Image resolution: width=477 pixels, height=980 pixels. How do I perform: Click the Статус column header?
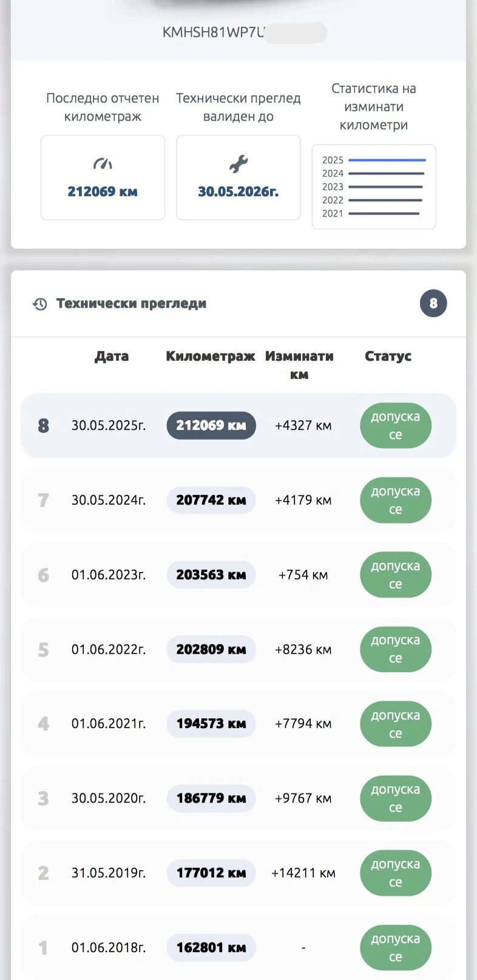388,356
